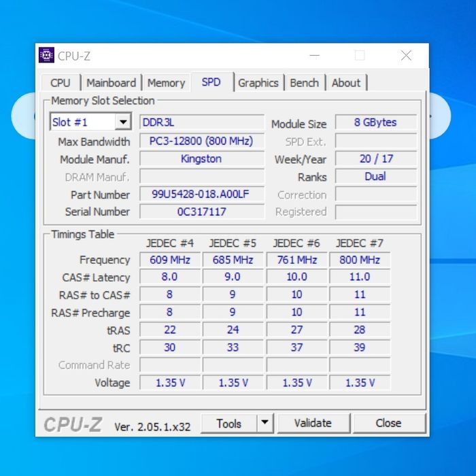Click CAS# Latency value 10.0

click(x=297, y=277)
